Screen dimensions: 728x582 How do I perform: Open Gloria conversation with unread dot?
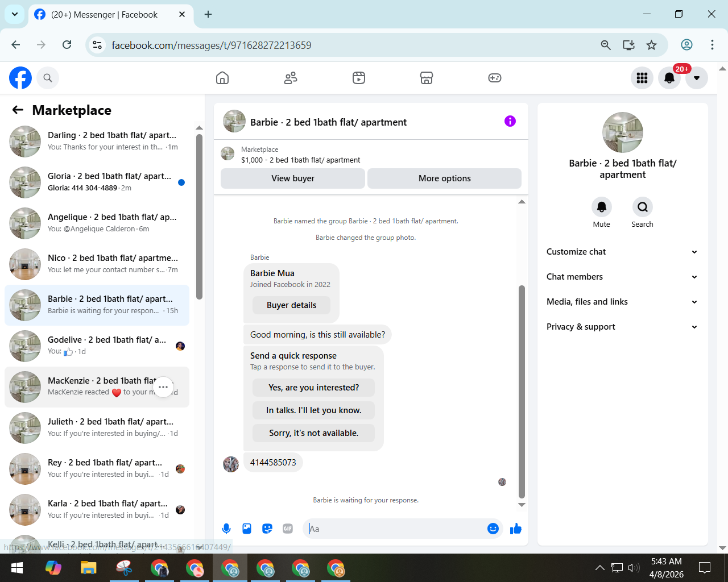point(97,182)
